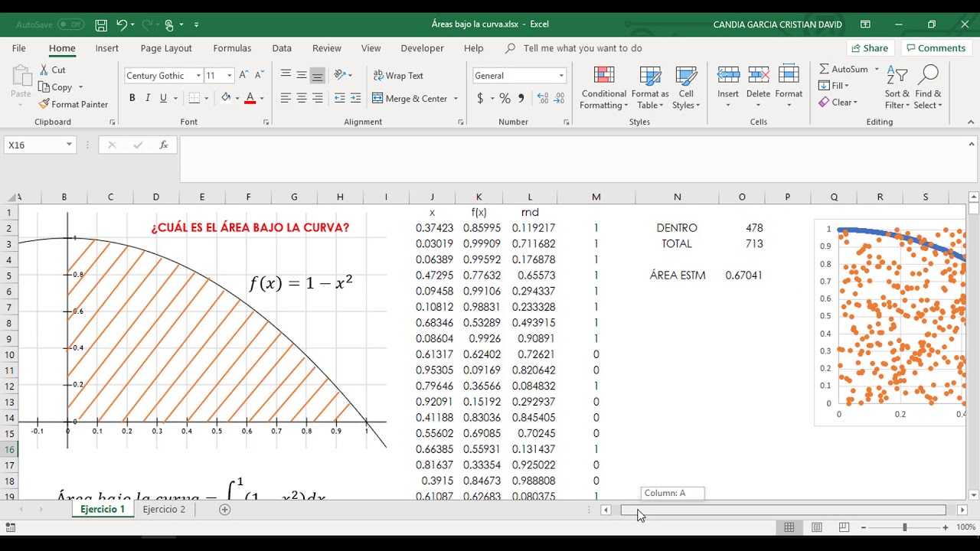The image size is (980, 551).
Task: Click the Copy button
Action: (56, 87)
